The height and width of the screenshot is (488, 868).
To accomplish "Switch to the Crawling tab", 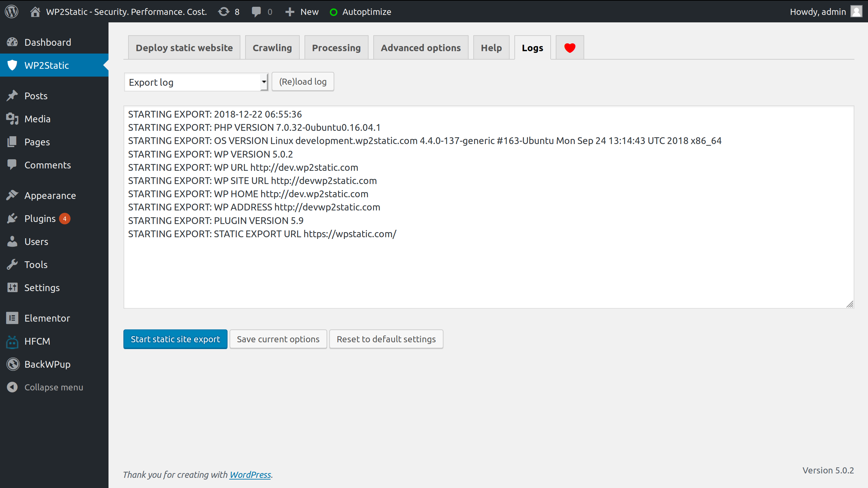I will click(272, 48).
